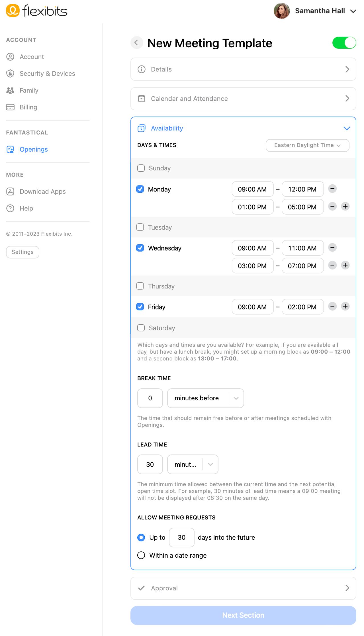This screenshot has height=636, width=364.
Task: Edit Wednesday's 03:00 PM start time
Action: pos(253,266)
